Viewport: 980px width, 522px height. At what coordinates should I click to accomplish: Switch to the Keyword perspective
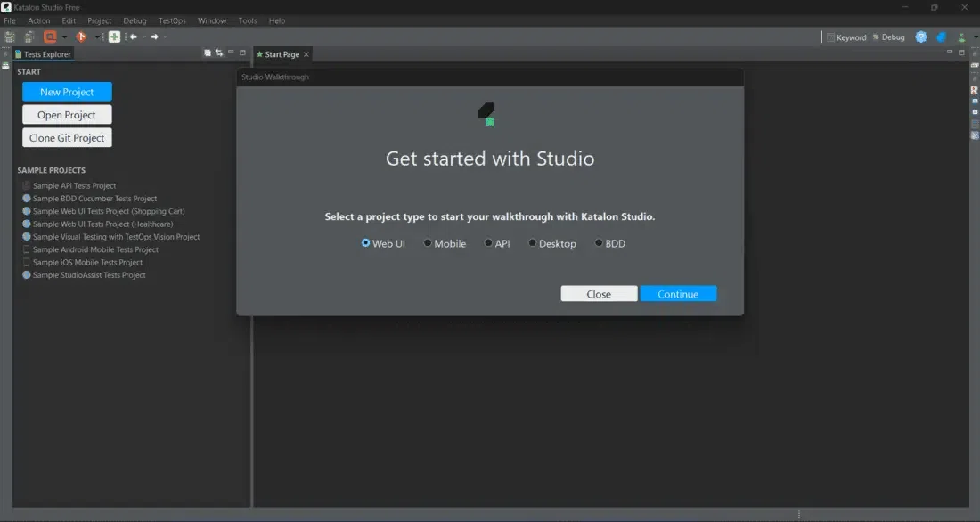846,37
